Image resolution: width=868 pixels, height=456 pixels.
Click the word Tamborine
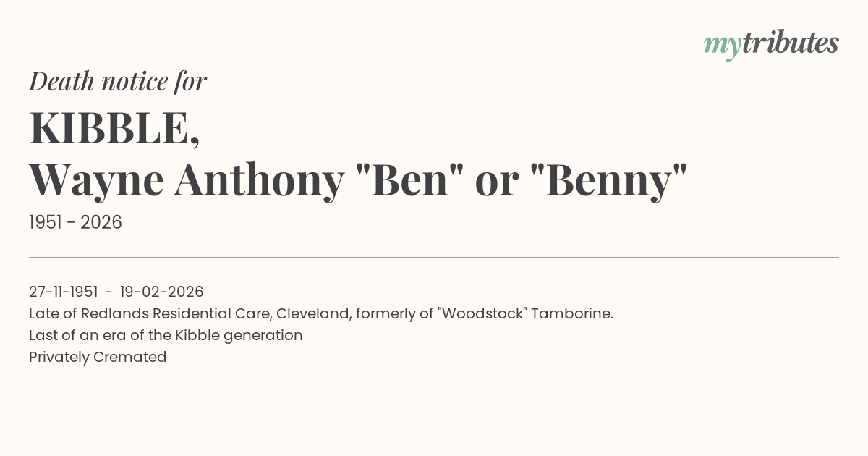pos(571,313)
